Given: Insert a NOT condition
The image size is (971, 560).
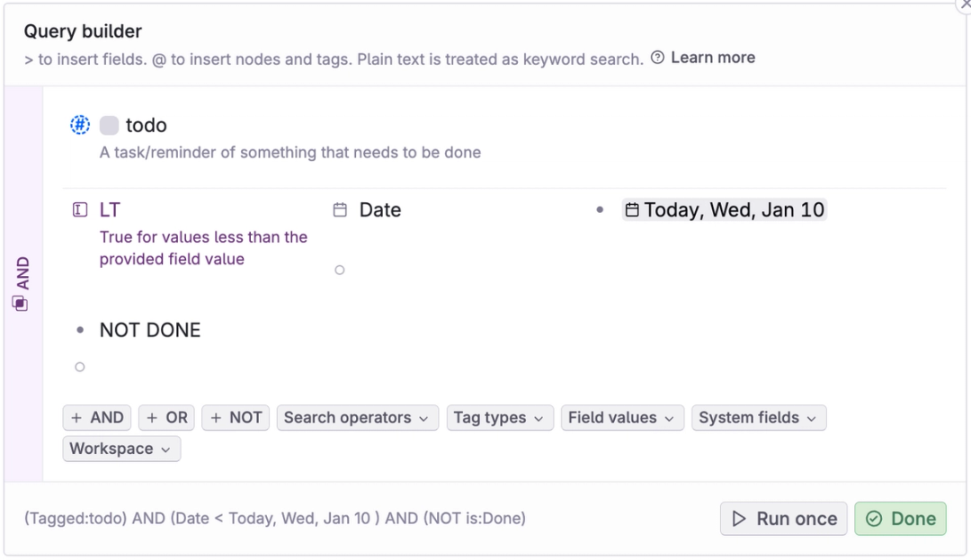Looking at the screenshot, I should [x=236, y=418].
